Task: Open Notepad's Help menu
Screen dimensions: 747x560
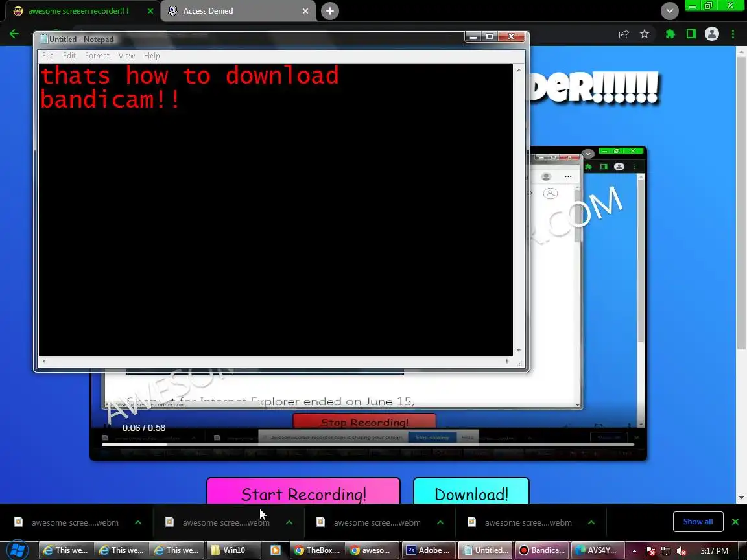Action: pos(152,56)
